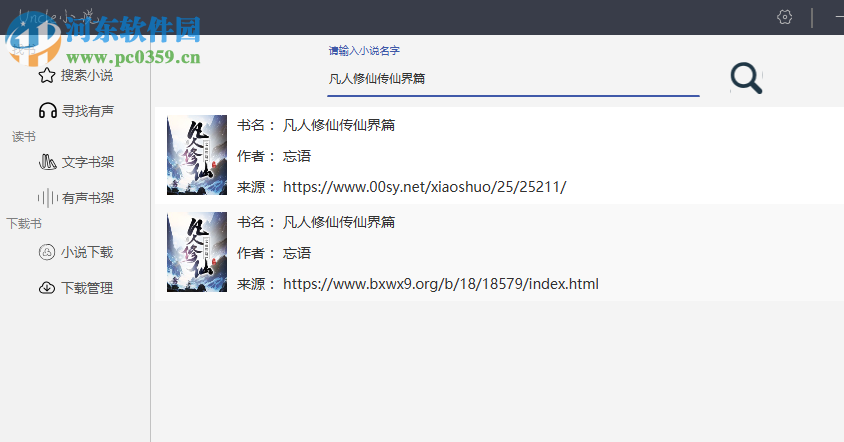This screenshot has height=442, width=844.
Task: Click the 请输入小说名字 field label
Action: [x=364, y=51]
